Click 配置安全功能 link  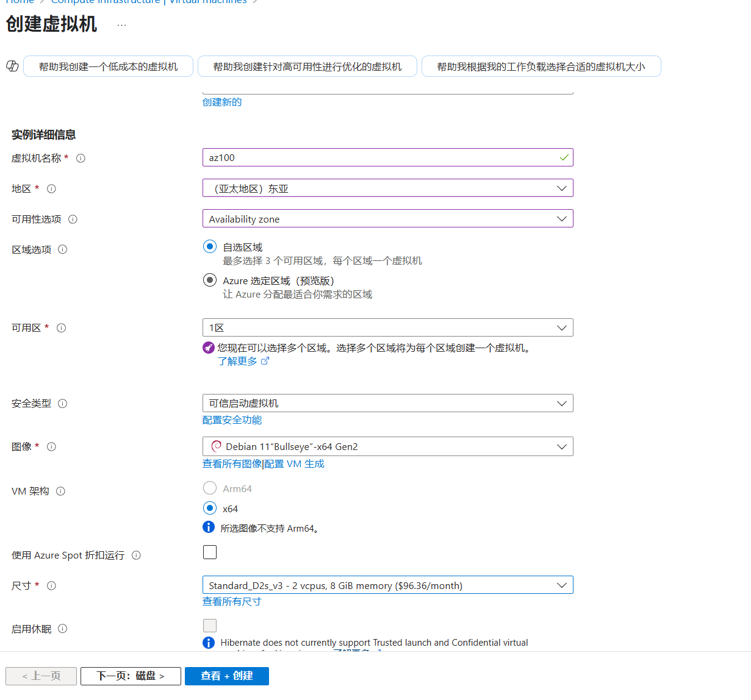[232, 420]
